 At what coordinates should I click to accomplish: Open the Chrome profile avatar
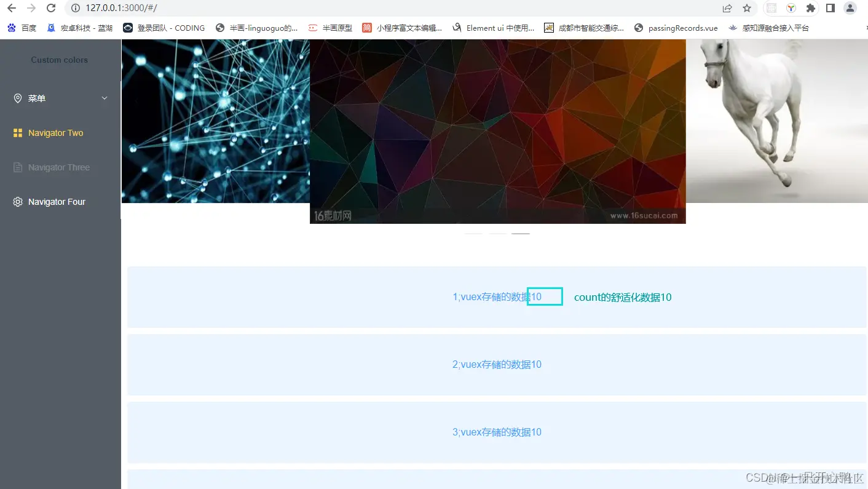pyautogui.click(x=850, y=8)
